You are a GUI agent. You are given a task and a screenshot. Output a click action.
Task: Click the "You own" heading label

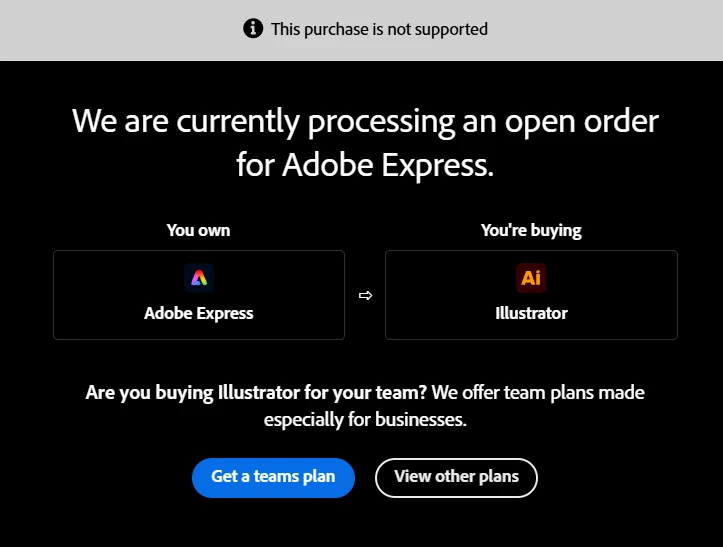[x=198, y=230]
